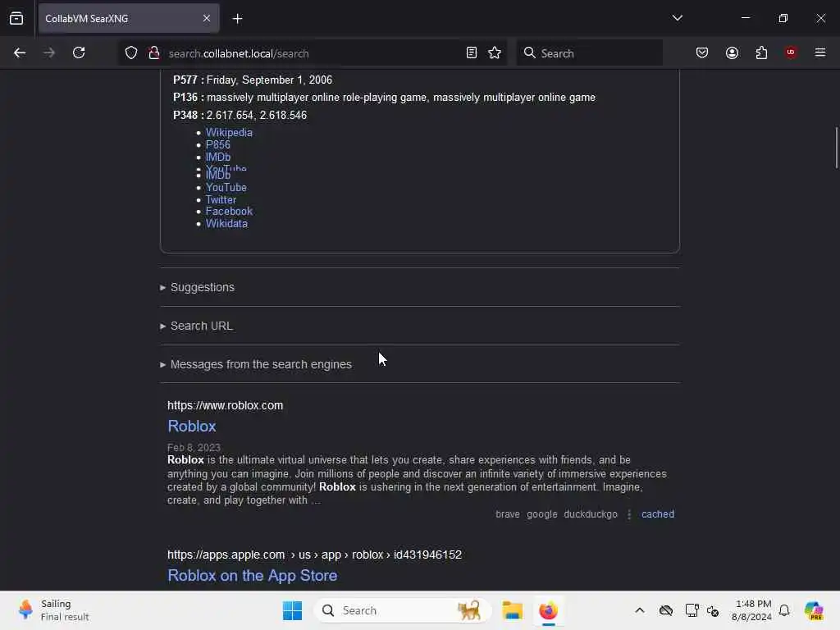Open the Wikipedia infobox link
This screenshot has width=840, height=630.
pyautogui.click(x=229, y=132)
